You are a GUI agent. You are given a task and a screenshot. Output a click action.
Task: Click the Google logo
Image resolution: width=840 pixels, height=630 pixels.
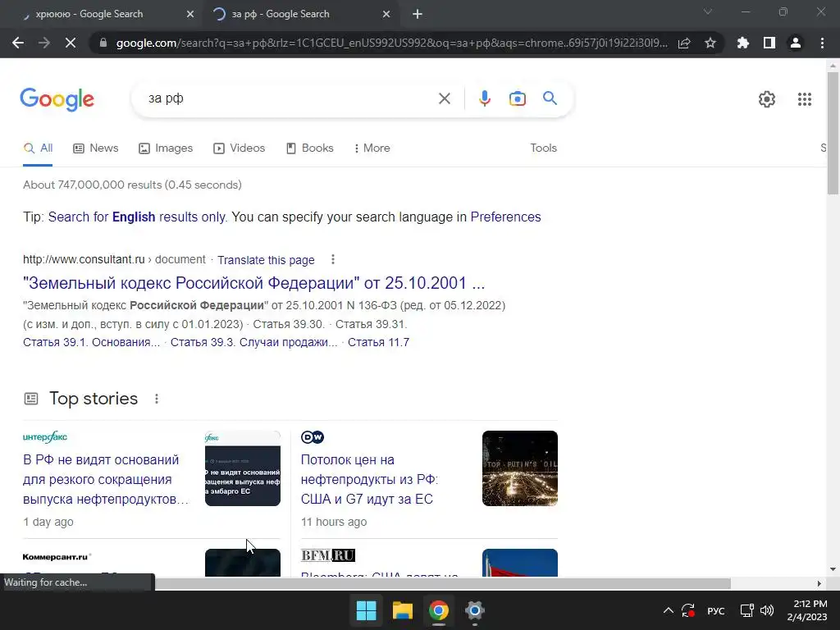pyautogui.click(x=57, y=99)
